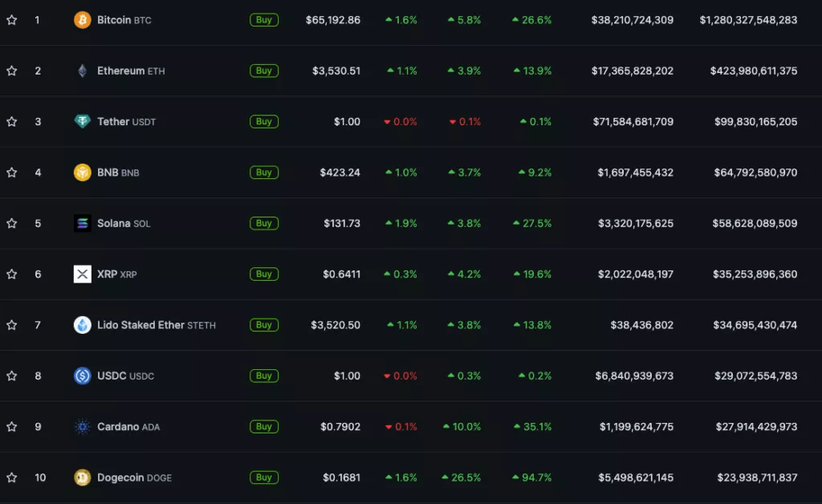Click BNB 9.2% change value
The height and width of the screenshot is (504, 822).
coord(535,173)
